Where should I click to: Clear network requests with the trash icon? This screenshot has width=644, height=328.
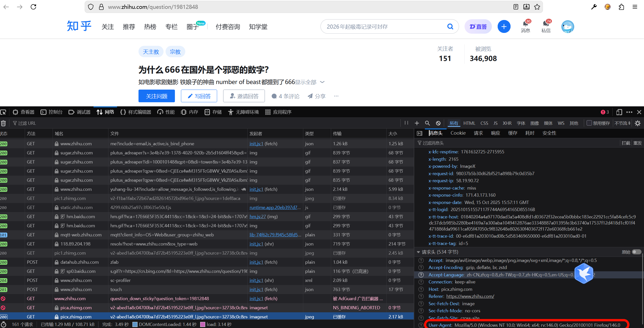click(3, 123)
